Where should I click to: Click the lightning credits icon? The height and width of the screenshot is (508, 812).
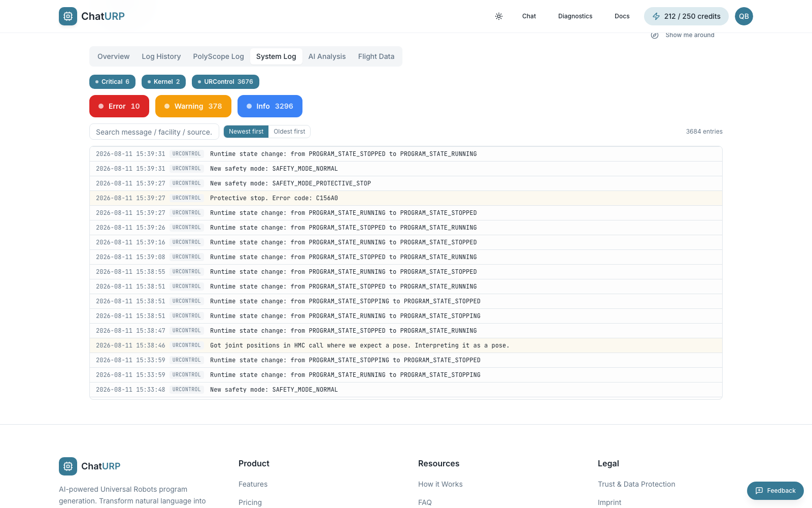point(656,16)
